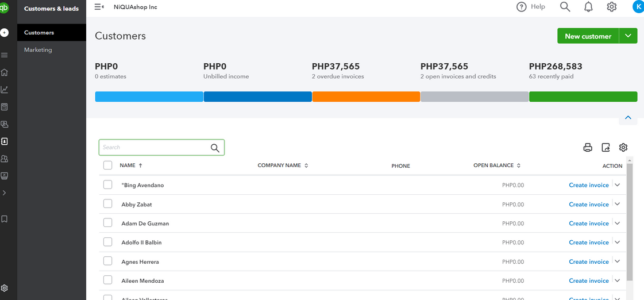Screen dimensions: 644x300
Task: Open the Marketing menu item
Action: [38, 50]
